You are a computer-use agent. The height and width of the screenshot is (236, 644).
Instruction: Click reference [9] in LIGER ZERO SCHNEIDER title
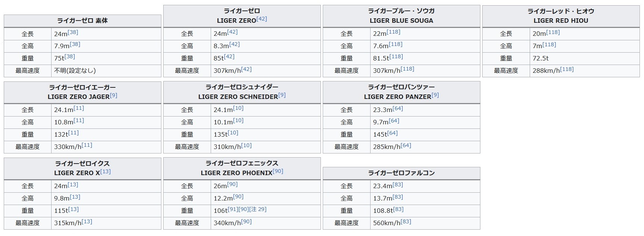click(282, 95)
